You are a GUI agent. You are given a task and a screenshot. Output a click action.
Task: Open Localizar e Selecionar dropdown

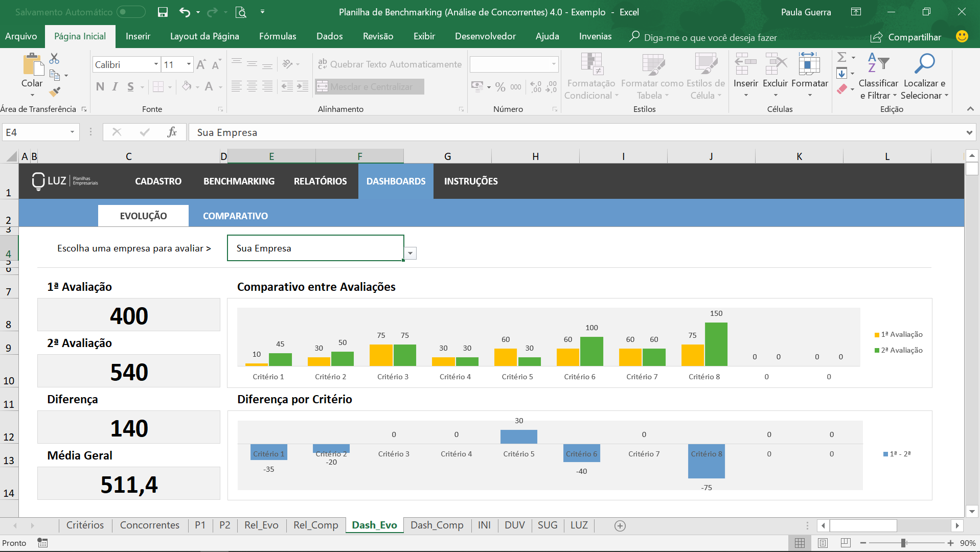click(x=924, y=77)
